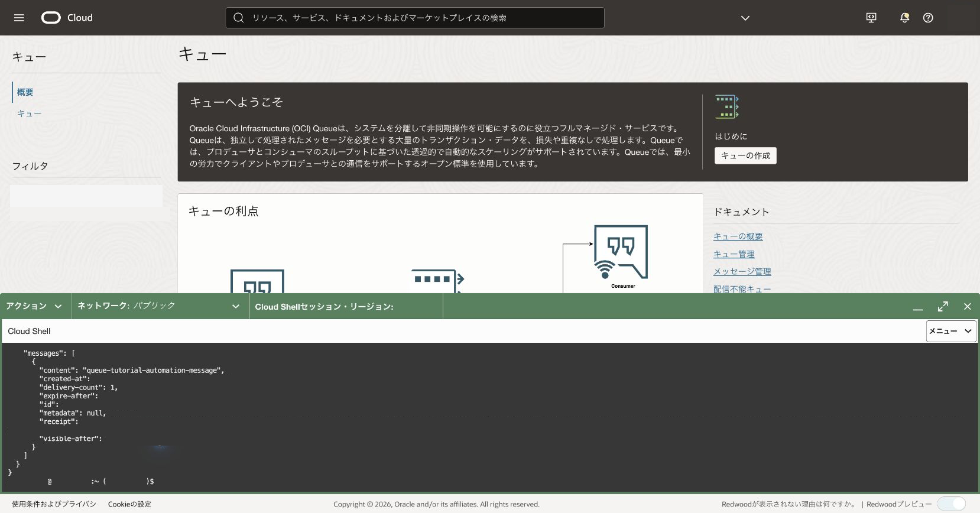The height and width of the screenshot is (513, 980).
Task: Open the キューの概要 documentation link
Action: (x=738, y=236)
